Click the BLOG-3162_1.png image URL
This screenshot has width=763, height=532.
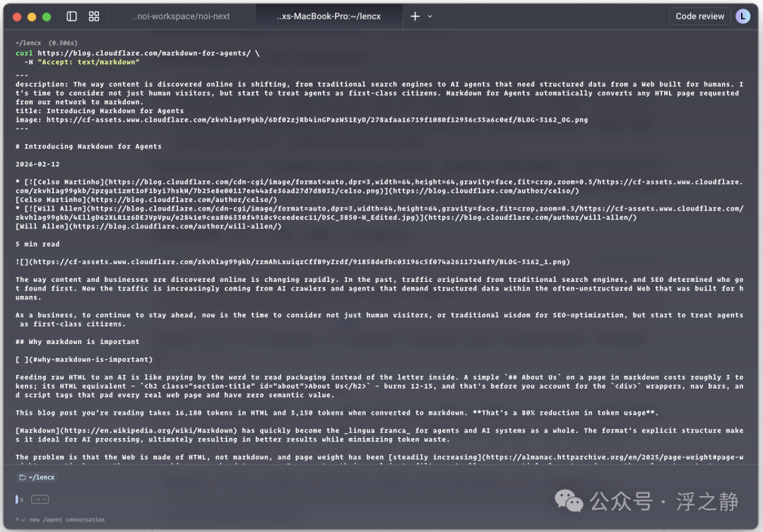300,262
